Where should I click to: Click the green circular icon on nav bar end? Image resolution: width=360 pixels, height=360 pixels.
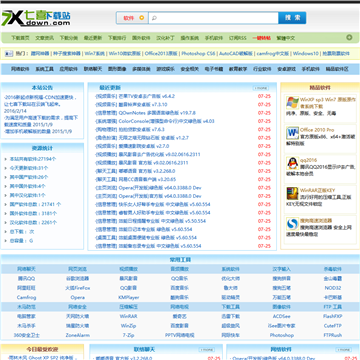349,37
